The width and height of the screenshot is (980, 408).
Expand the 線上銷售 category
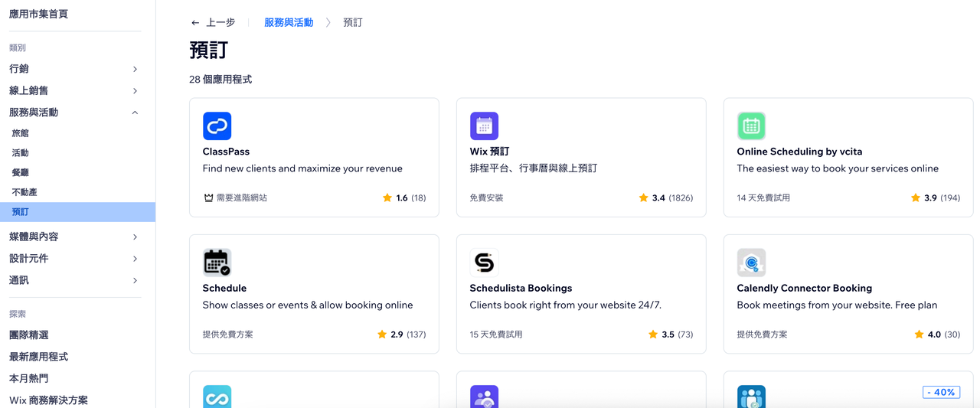tap(135, 91)
